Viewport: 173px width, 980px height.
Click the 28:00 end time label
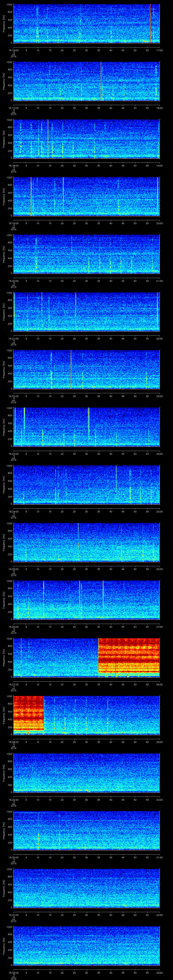pos(159,684)
